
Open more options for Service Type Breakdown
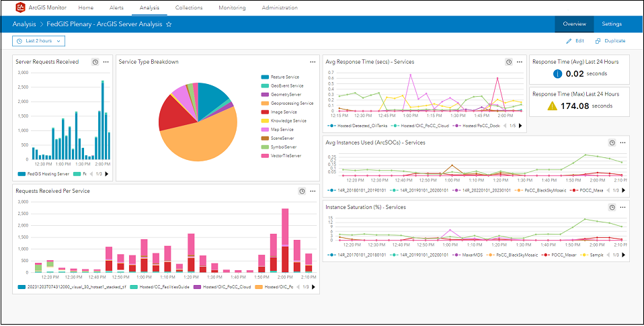[313, 62]
